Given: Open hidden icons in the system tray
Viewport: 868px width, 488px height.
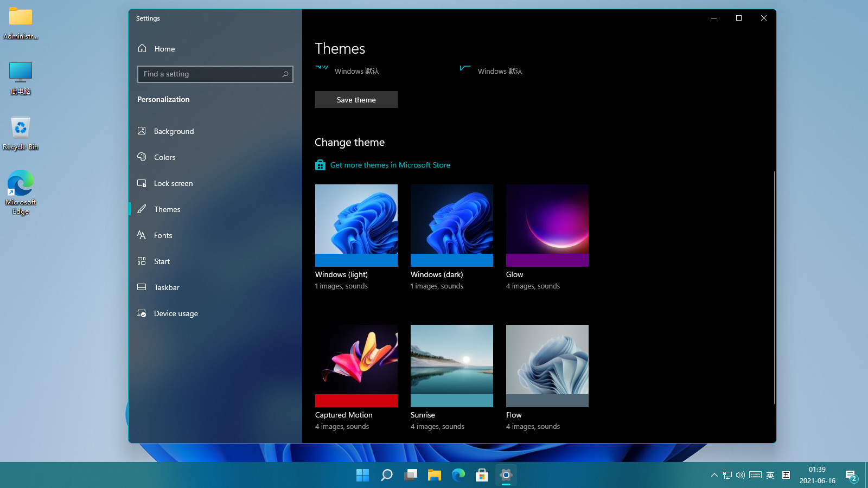Looking at the screenshot, I should [713, 475].
